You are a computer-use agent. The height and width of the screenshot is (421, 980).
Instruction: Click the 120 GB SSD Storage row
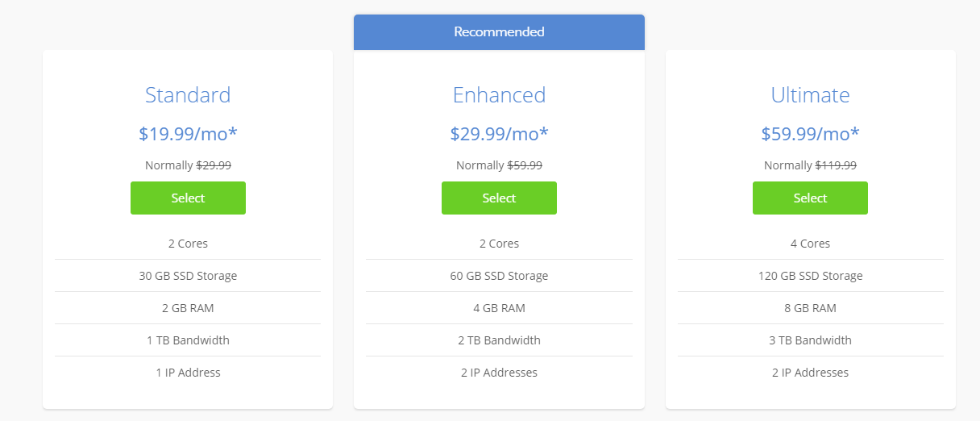[x=810, y=276]
